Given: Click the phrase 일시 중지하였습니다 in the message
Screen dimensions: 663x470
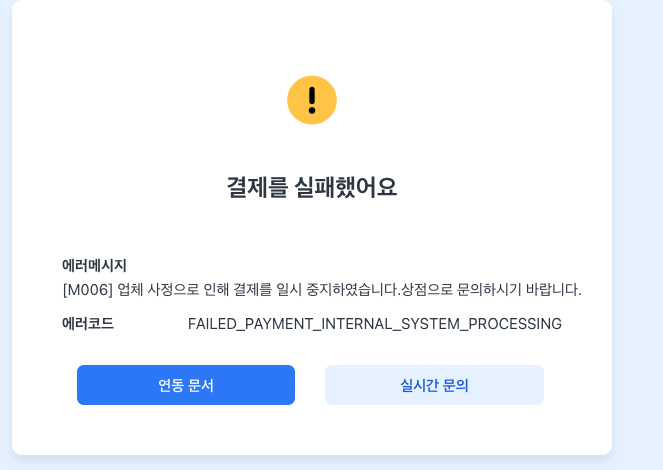Looking at the screenshot, I should (x=337, y=290).
